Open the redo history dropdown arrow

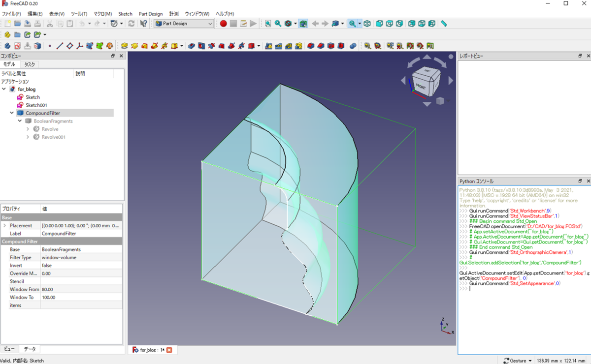coord(104,23)
